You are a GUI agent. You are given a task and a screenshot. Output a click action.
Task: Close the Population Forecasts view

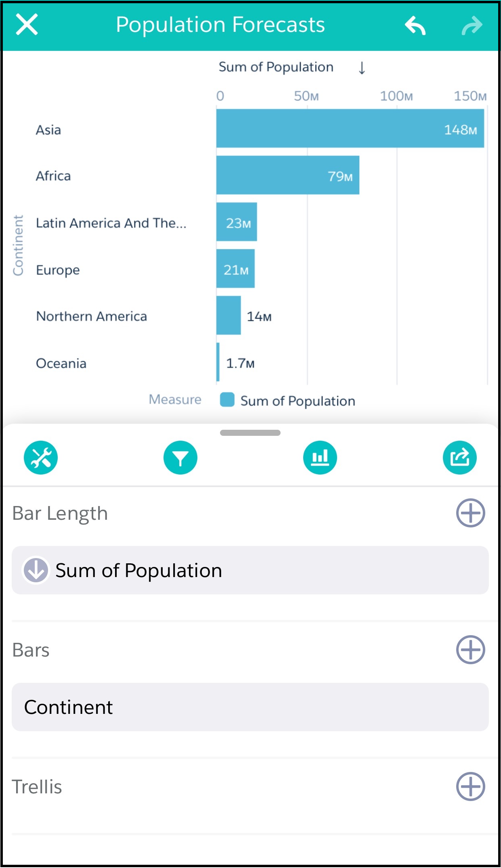[x=27, y=25]
